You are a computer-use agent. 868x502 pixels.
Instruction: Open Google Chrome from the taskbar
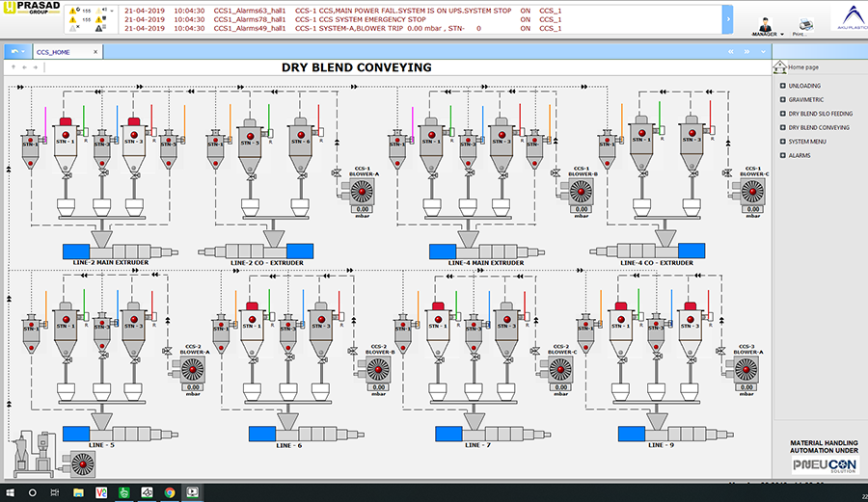tap(165, 492)
